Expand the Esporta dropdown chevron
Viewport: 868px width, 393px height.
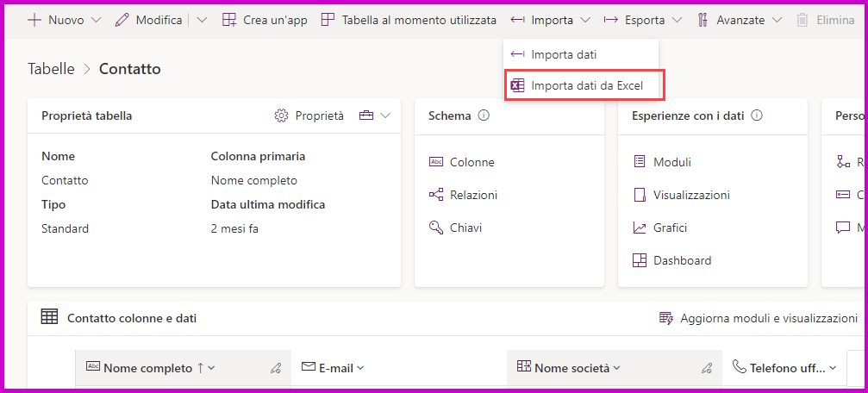coord(678,21)
